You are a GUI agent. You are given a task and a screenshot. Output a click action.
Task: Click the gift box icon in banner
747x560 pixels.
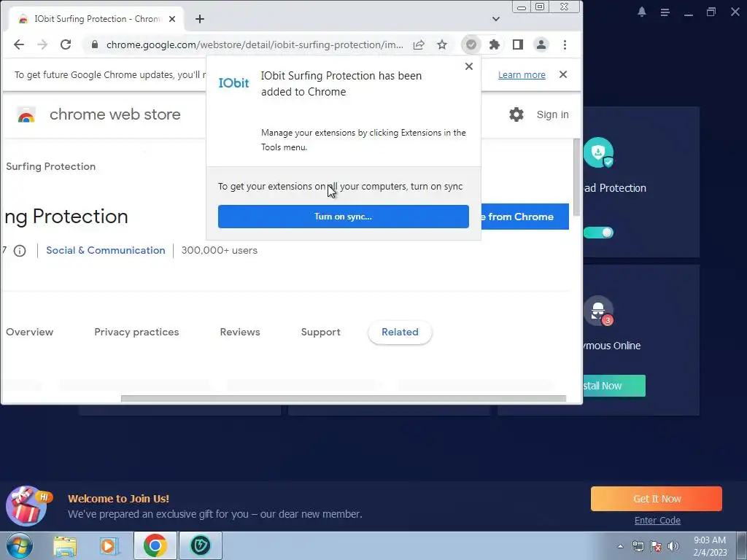click(27, 506)
